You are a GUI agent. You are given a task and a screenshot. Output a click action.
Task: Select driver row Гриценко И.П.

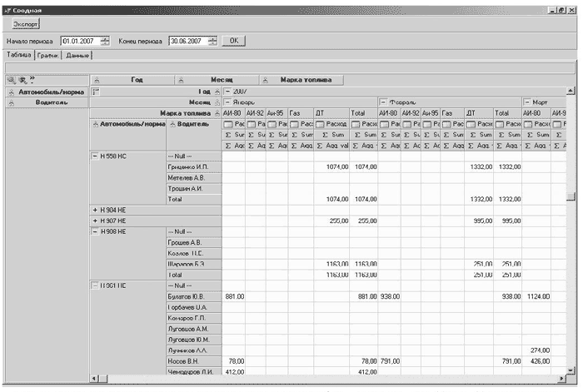194,167
